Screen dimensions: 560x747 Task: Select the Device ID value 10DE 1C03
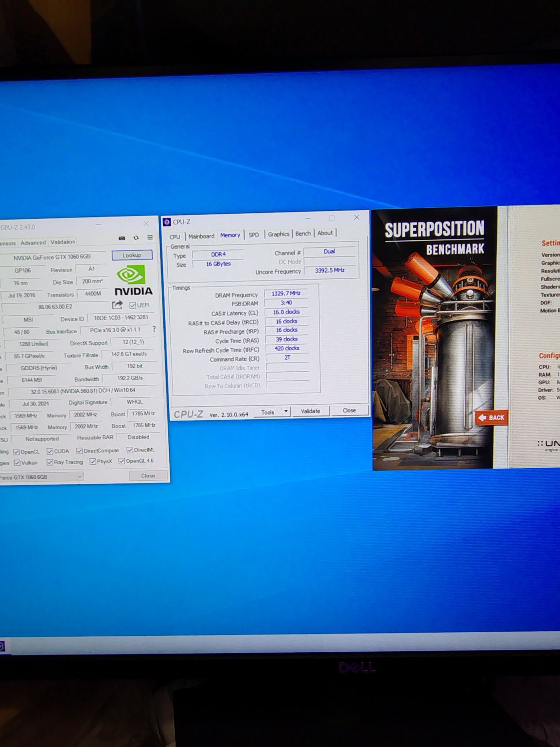pyautogui.click(x=121, y=318)
